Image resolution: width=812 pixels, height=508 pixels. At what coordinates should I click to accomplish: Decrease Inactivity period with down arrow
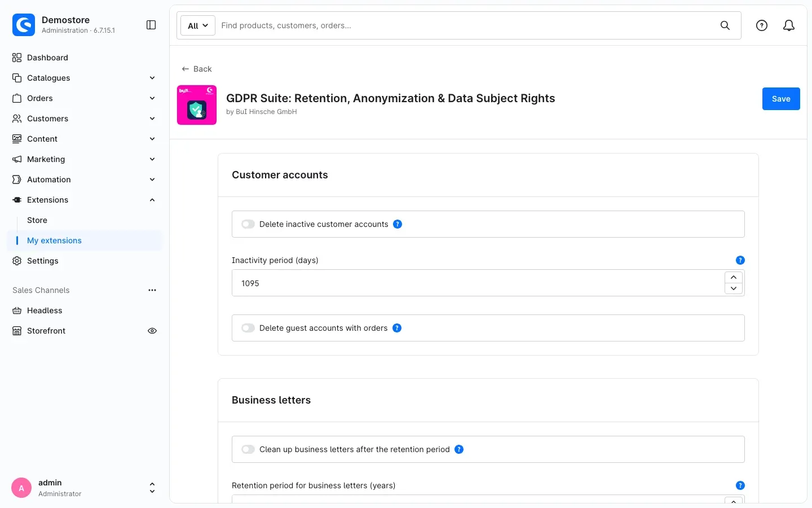pyautogui.click(x=734, y=288)
